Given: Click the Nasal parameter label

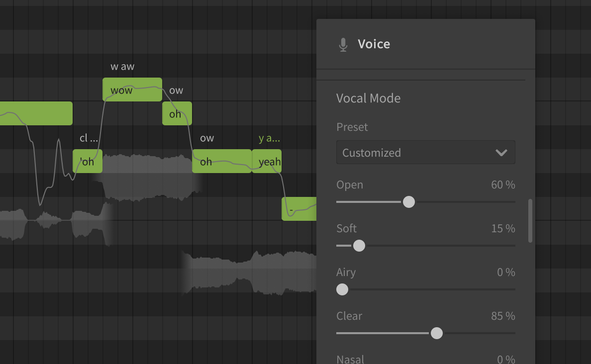Looking at the screenshot, I should [350, 359].
